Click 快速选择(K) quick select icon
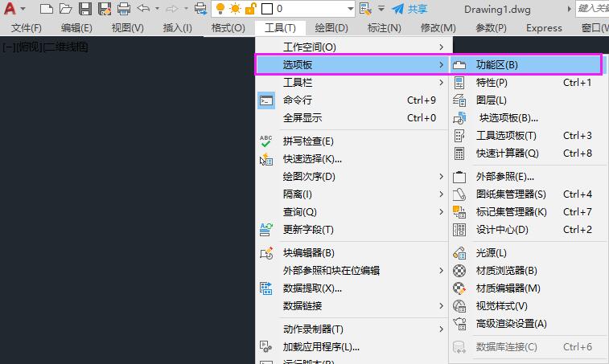 tap(266, 159)
